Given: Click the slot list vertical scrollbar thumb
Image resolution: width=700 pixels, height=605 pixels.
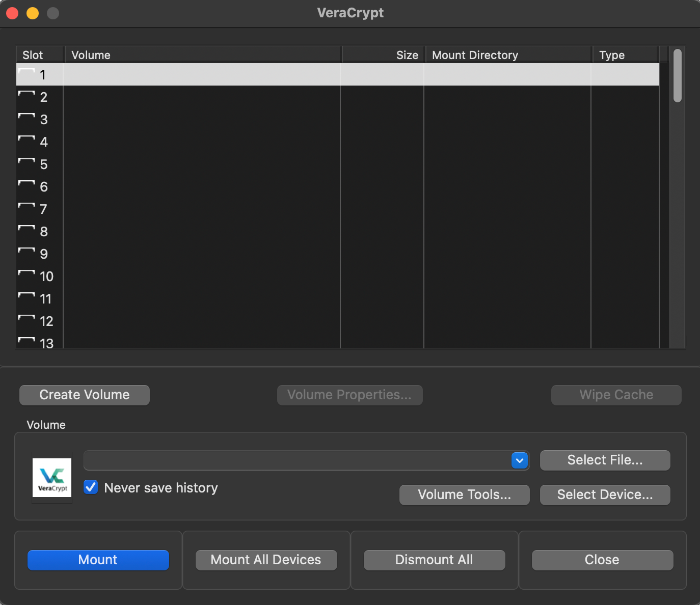Looking at the screenshot, I should [677, 75].
